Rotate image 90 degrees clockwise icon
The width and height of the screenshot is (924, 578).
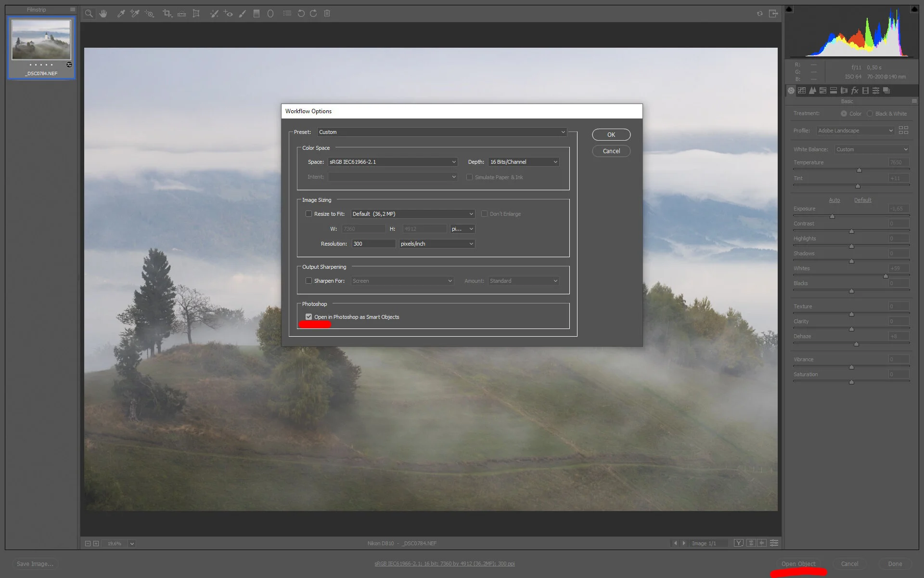coord(313,13)
